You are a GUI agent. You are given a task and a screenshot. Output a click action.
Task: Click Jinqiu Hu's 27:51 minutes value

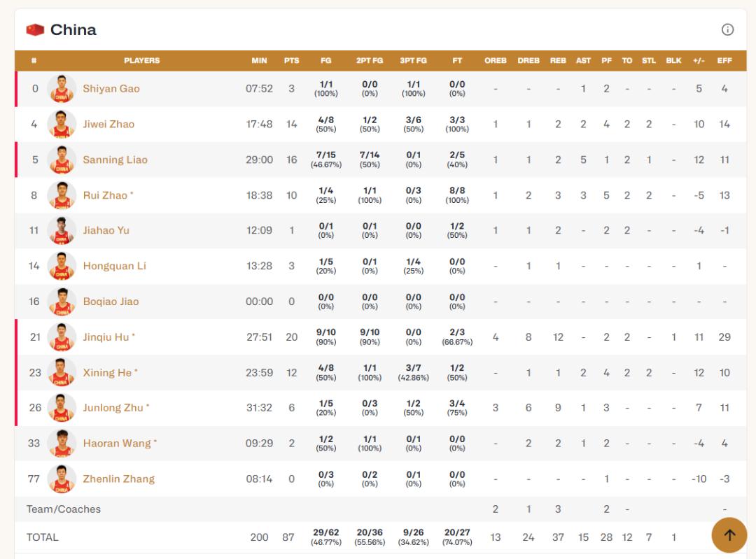[260, 337]
